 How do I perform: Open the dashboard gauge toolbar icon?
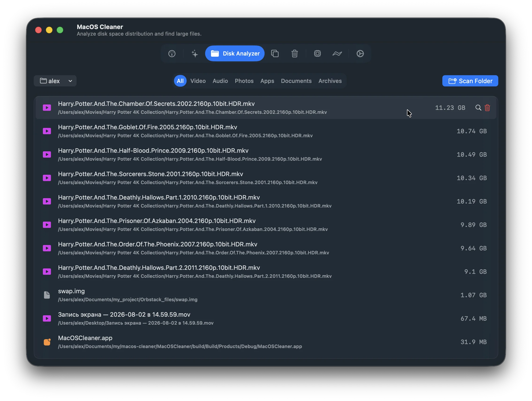pyautogui.click(x=172, y=53)
